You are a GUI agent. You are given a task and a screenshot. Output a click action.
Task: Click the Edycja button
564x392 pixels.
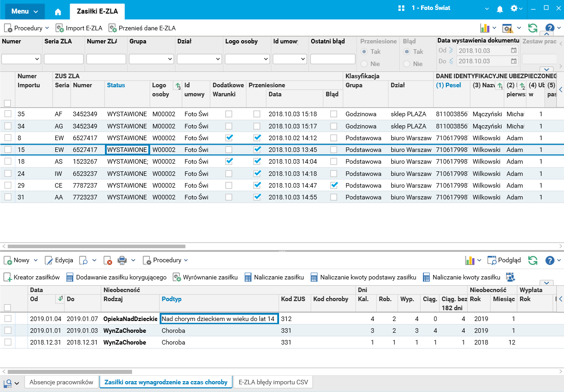[59, 260]
